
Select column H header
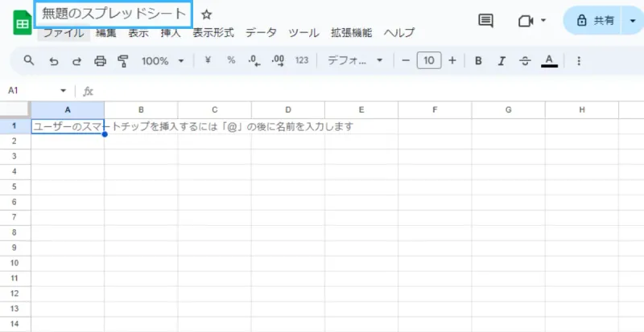click(582, 110)
